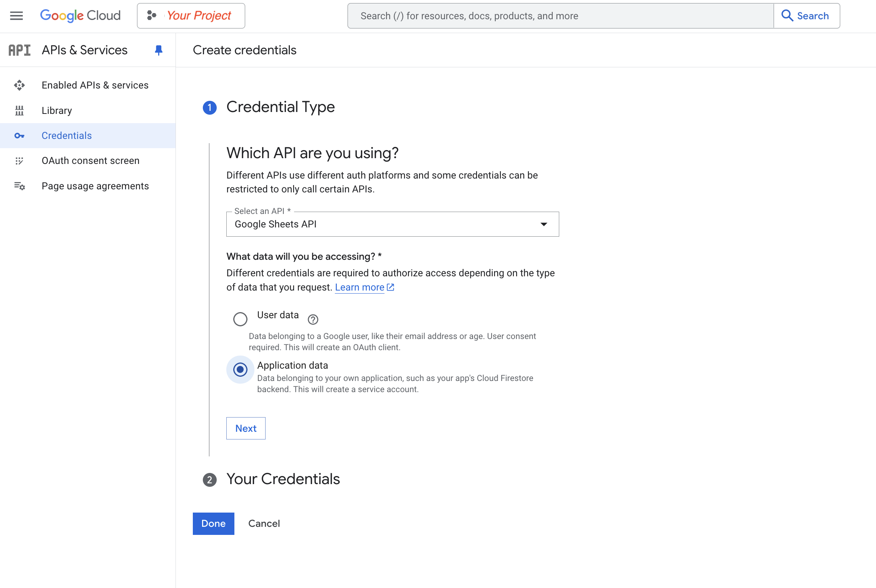Click the magnifying glass search icon

[787, 16]
